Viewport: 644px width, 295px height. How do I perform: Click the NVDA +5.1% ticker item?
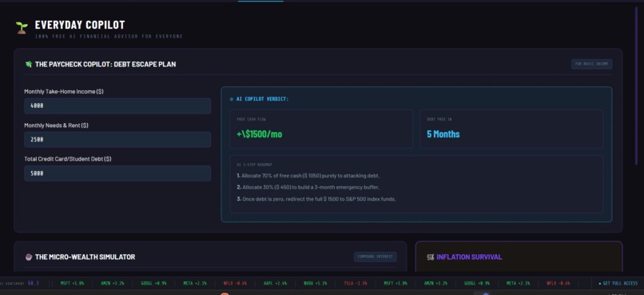[316, 284]
